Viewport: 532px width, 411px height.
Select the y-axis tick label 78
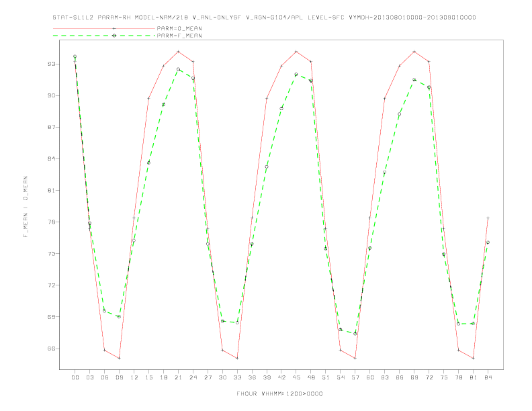click(x=51, y=222)
